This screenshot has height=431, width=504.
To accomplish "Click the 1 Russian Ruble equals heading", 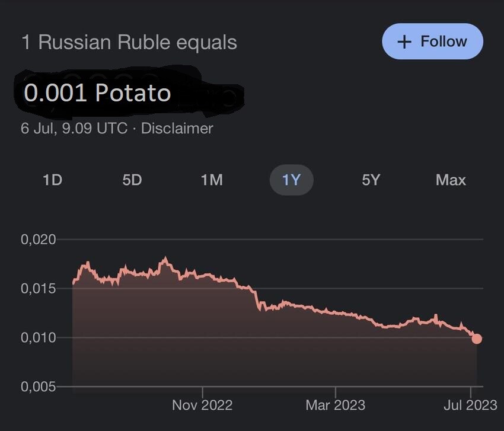I will (x=128, y=41).
